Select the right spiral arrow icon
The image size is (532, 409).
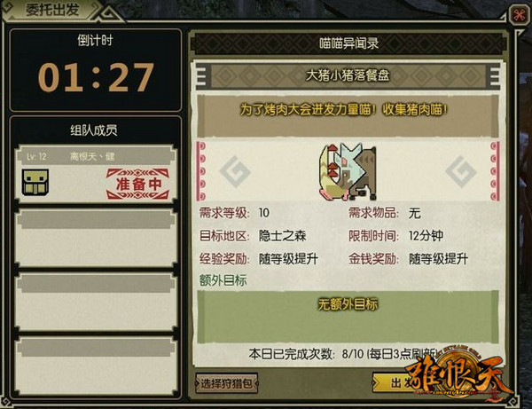[x=461, y=171]
